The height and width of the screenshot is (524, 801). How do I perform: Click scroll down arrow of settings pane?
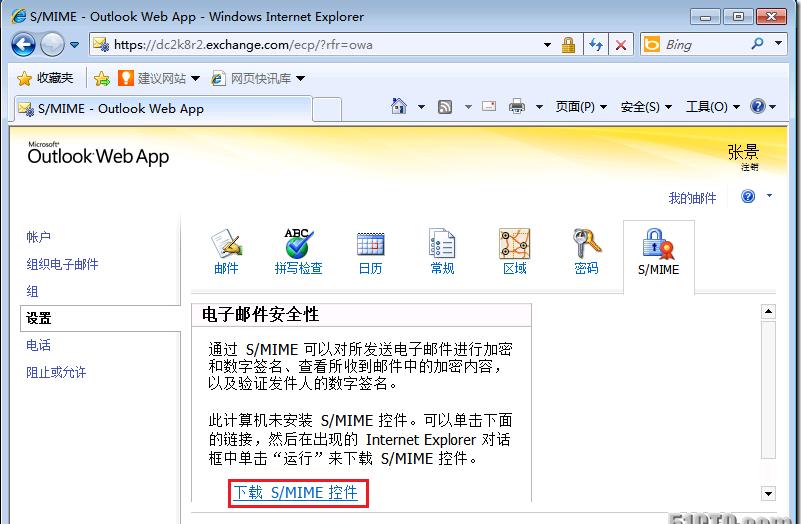(768, 493)
